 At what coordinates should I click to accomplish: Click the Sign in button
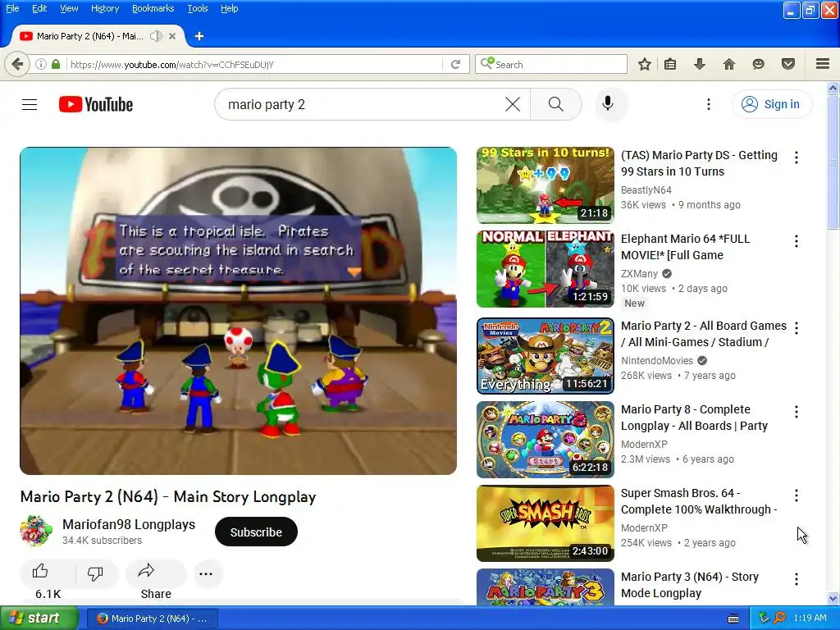pyautogui.click(x=772, y=104)
